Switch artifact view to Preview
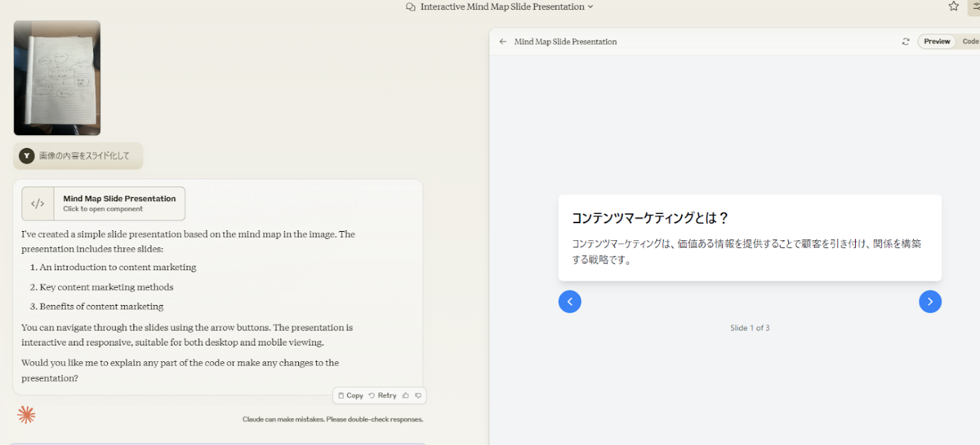This screenshot has width=980, height=445. 936,42
